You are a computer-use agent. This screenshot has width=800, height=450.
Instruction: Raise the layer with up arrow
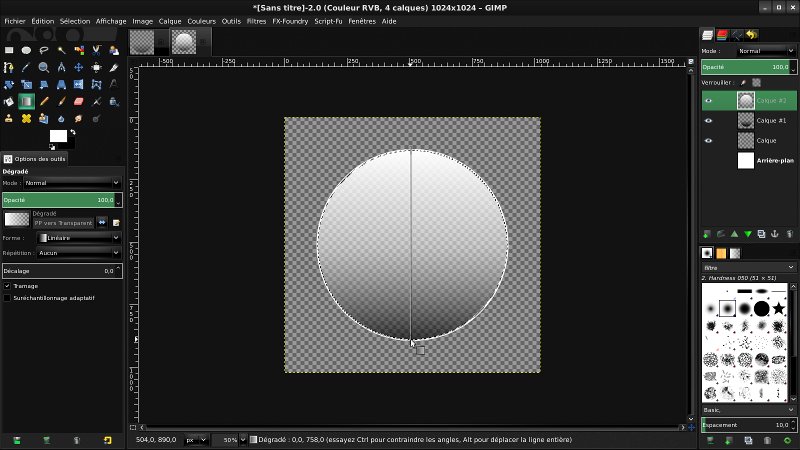734,234
